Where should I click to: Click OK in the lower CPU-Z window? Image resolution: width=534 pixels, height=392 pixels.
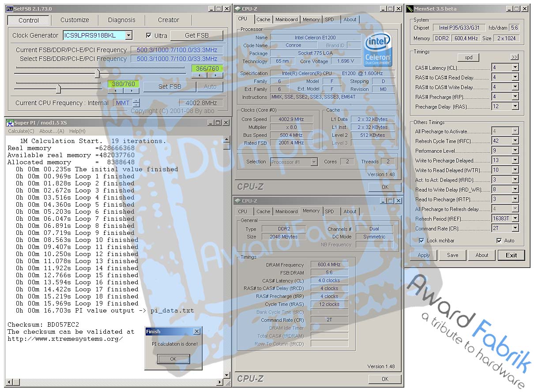point(385,379)
